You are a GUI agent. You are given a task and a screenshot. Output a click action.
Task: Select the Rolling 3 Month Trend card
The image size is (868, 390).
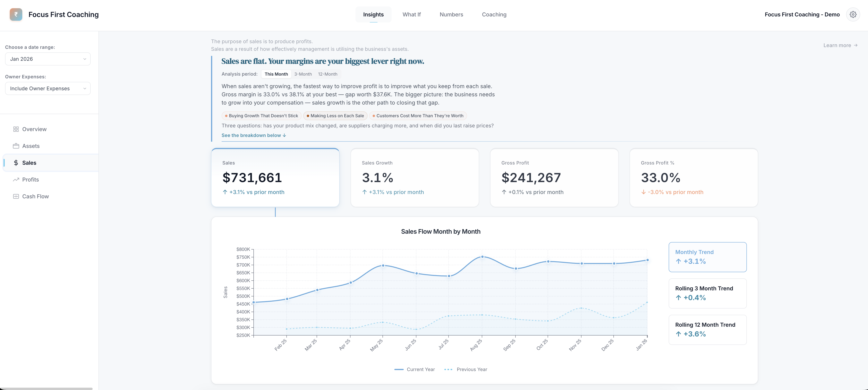pyautogui.click(x=707, y=293)
